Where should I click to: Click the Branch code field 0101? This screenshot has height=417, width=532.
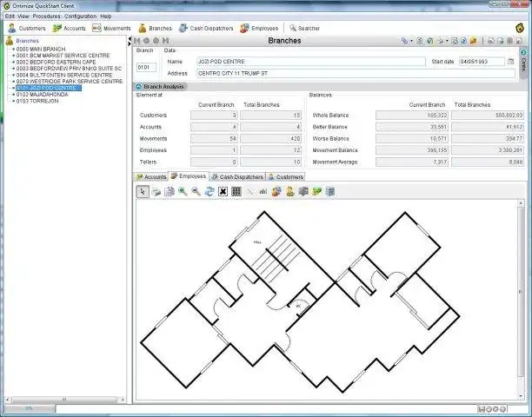(x=146, y=67)
